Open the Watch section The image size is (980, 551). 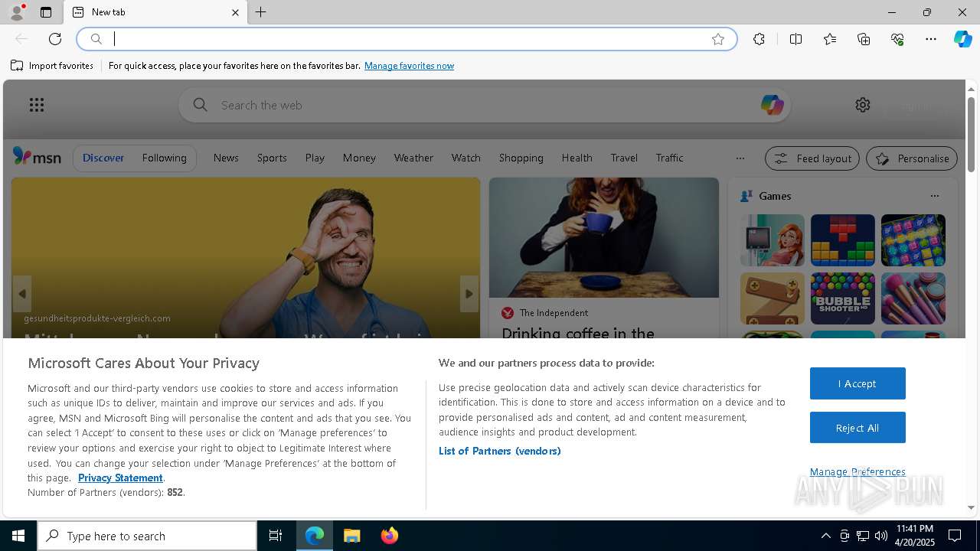465,158
